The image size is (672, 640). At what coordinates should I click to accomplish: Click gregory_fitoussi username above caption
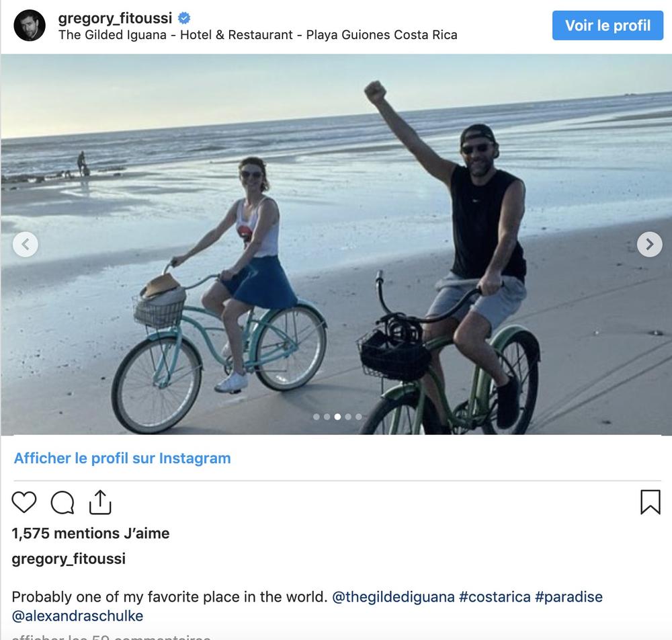click(x=69, y=559)
